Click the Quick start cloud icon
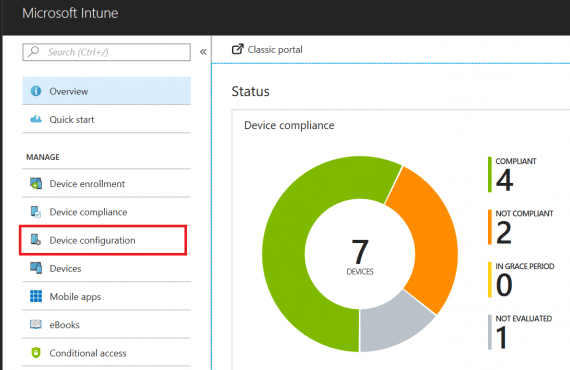The image size is (570, 370). coord(36,119)
